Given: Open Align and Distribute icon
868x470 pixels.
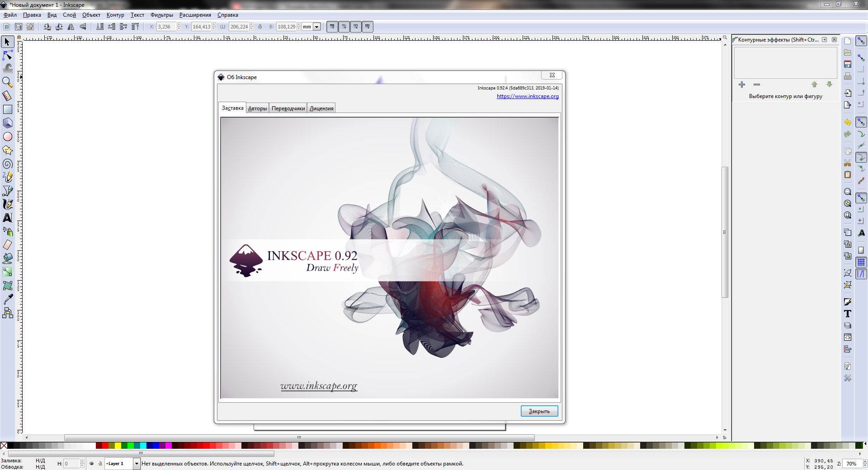Looking at the screenshot, I should point(848,349).
